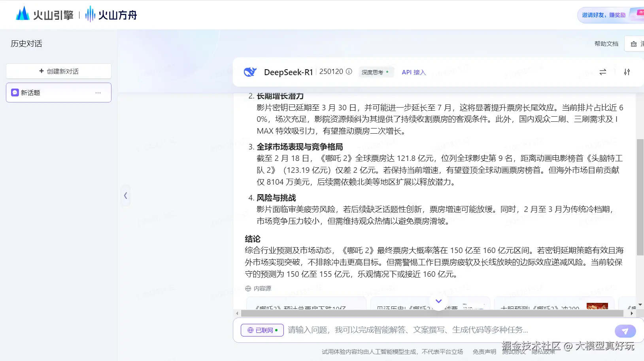This screenshot has height=361, width=644.
Task: Open the API 接入 link
Action: [x=414, y=72]
